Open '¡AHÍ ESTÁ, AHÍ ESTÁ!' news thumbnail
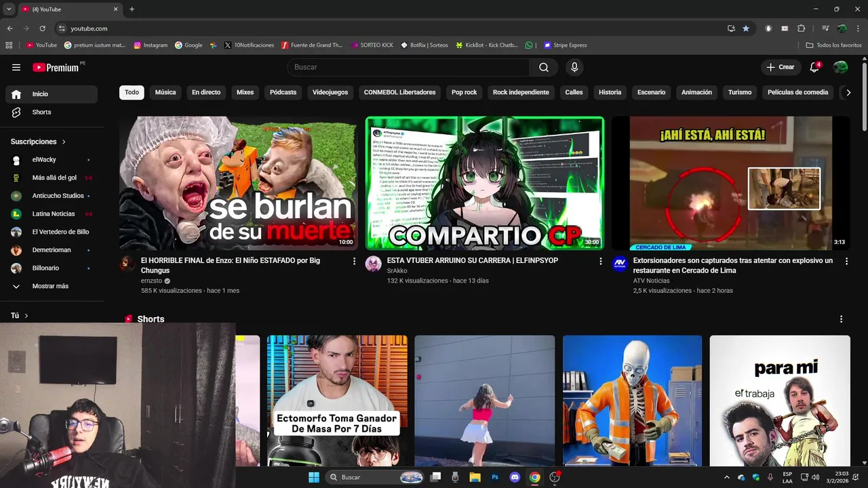 point(730,183)
